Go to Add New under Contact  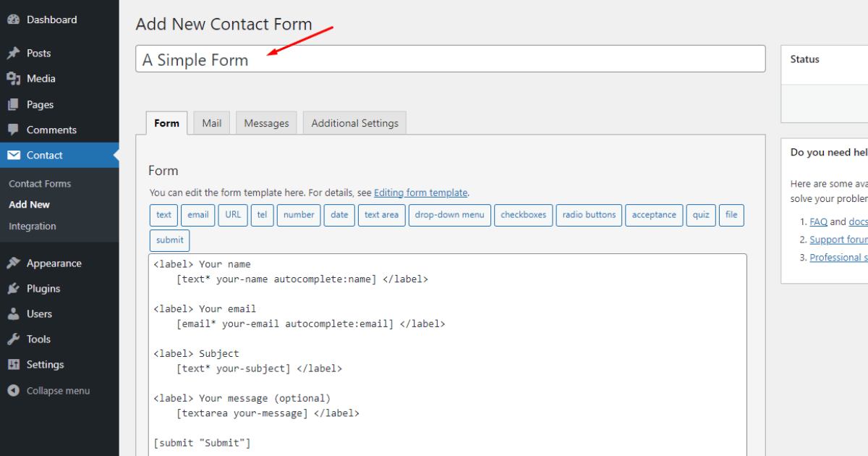[27, 204]
